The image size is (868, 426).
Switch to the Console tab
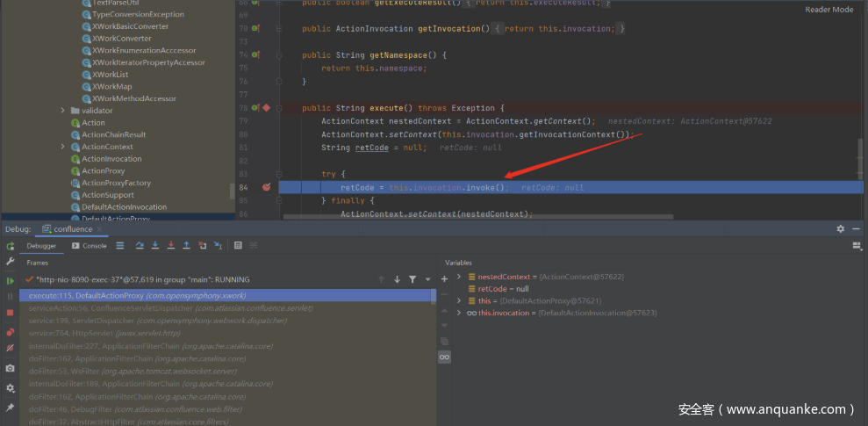click(x=90, y=246)
